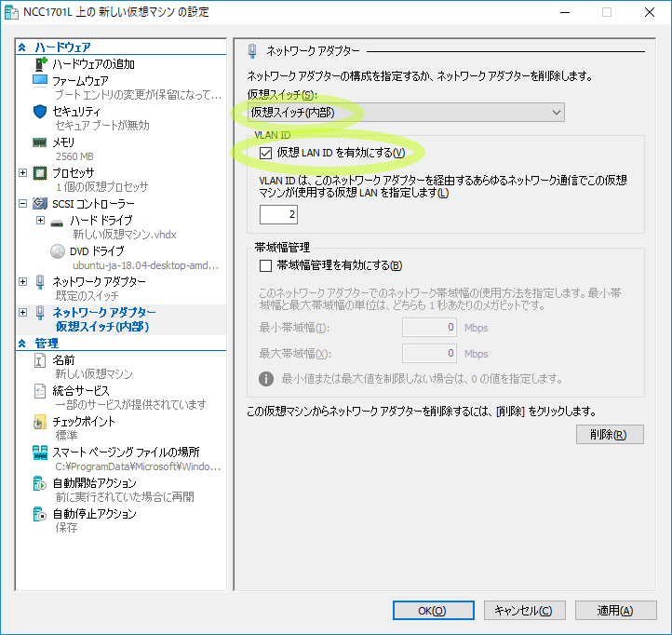Collapse the 管理 section chevron
Screen dimensions: 672x635
coord(22,344)
